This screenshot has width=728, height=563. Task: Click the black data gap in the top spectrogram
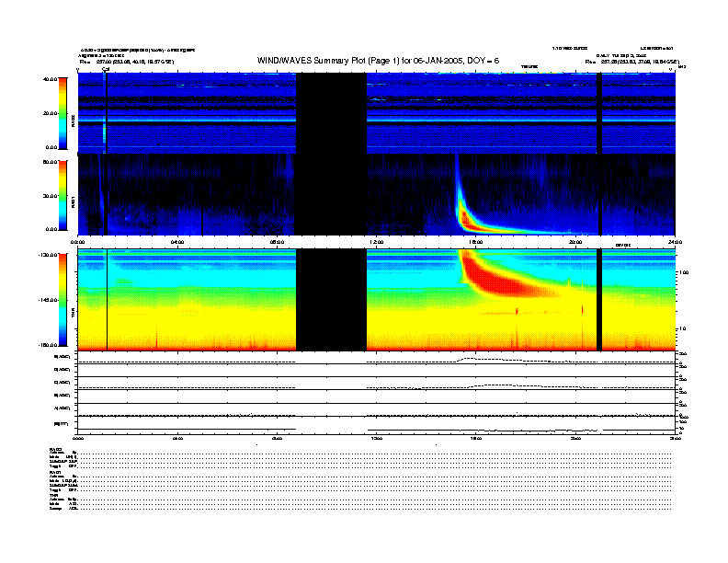[331, 113]
